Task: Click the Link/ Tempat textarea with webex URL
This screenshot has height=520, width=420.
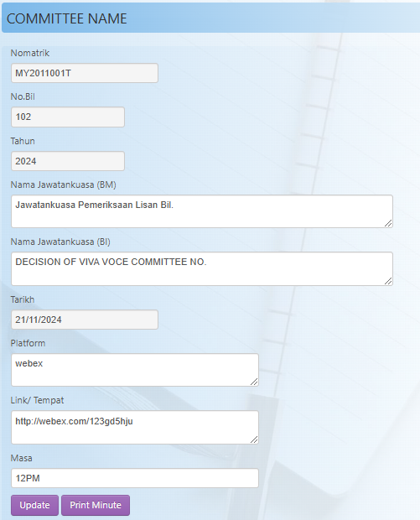Action: [135, 427]
